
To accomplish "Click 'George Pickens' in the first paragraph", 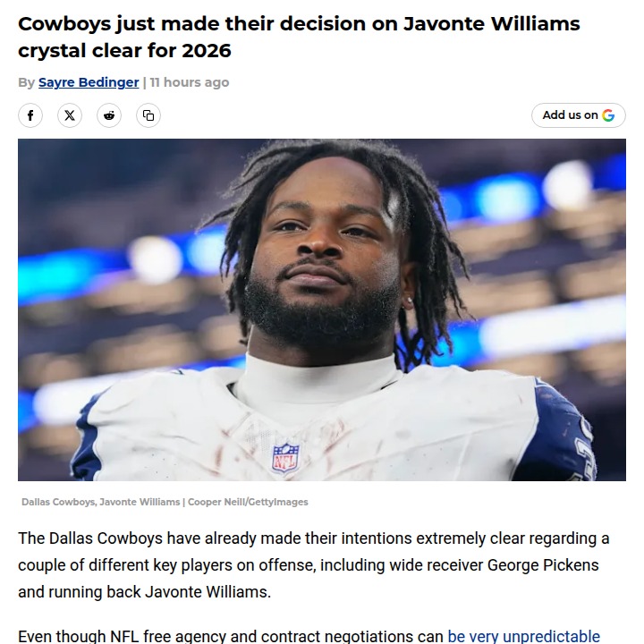I will (543, 565).
